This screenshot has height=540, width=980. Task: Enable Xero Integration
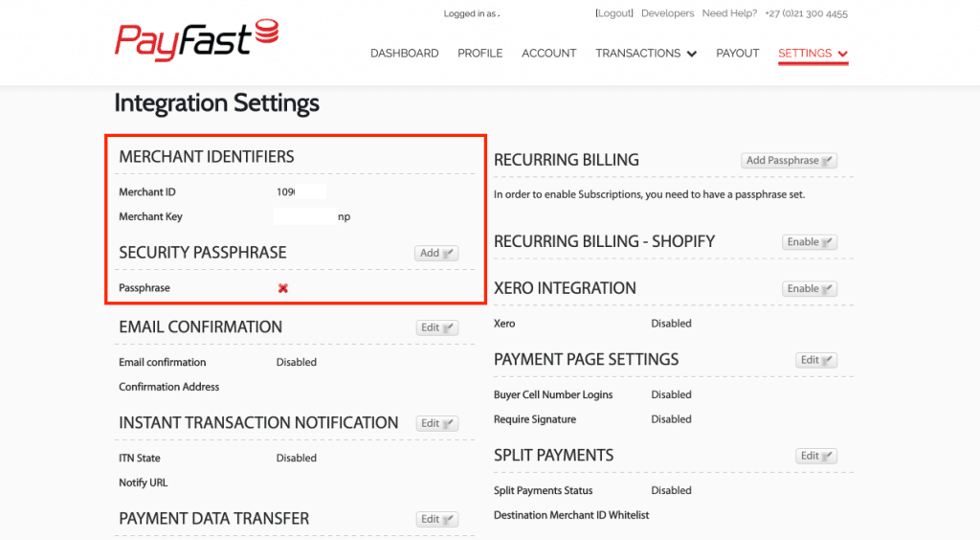[810, 289]
